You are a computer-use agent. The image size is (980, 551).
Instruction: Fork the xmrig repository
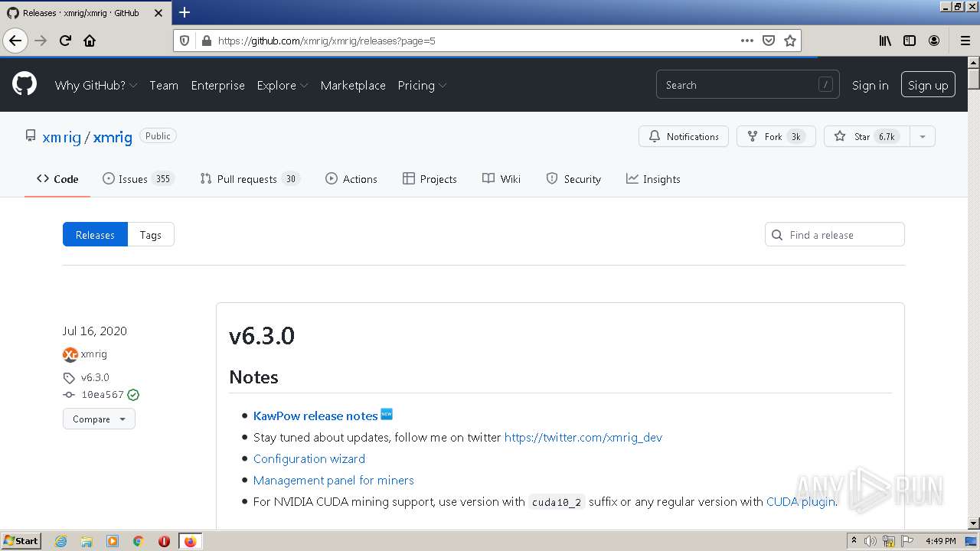[x=776, y=136]
